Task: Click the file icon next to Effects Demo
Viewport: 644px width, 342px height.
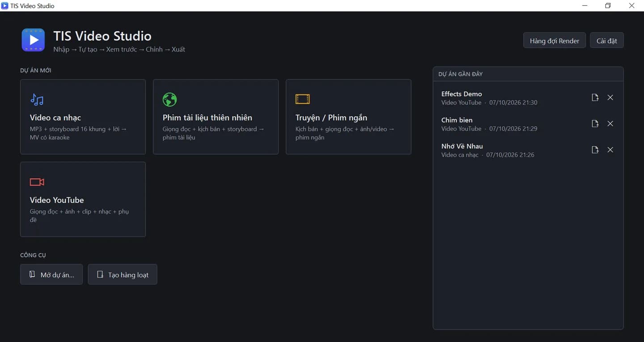Action: 595,97
